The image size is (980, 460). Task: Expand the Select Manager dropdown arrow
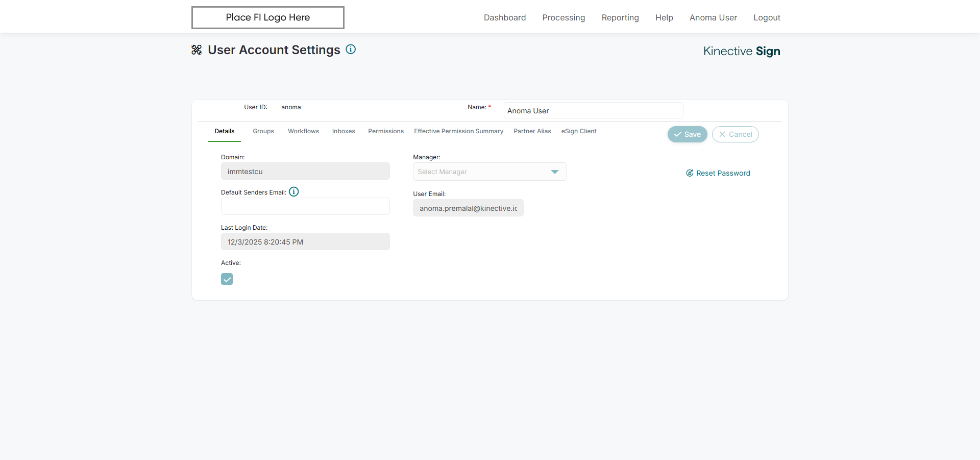pos(555,172)
